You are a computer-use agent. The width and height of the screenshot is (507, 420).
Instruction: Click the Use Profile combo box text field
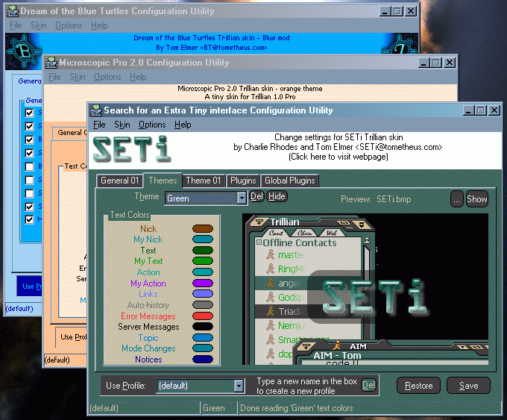click(195, 386)
